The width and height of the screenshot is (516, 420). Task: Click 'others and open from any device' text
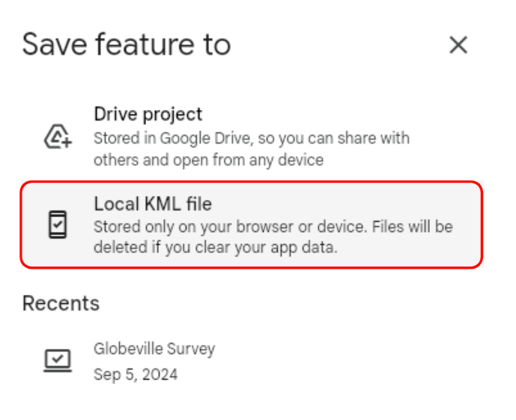[x=208, y=160]
